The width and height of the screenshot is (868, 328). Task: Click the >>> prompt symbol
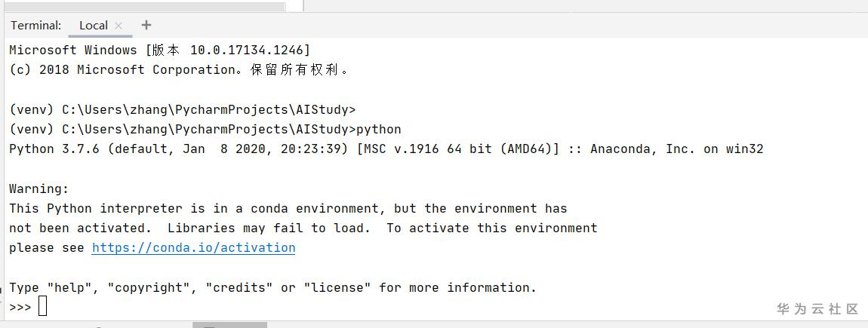pos(20,308)
